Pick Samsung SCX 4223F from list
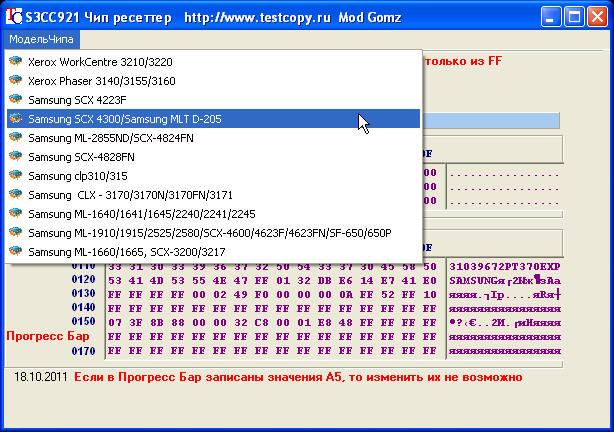 point(77,100)
